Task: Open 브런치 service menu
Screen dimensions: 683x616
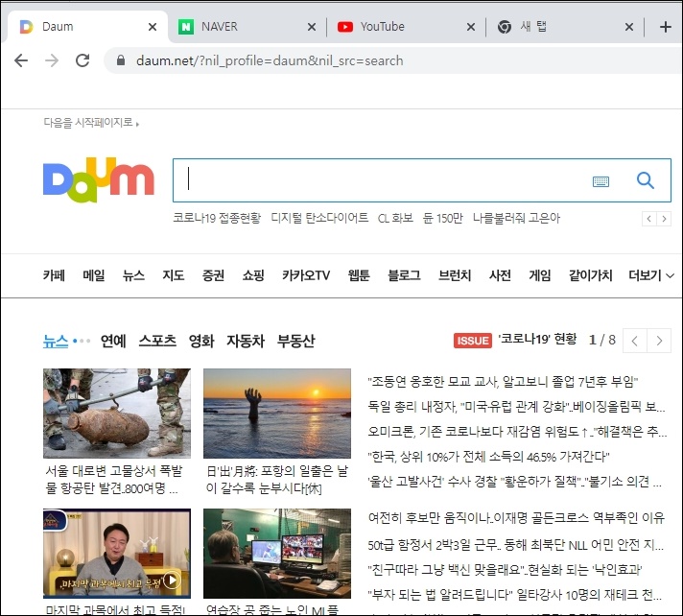Action: point(455,275)
